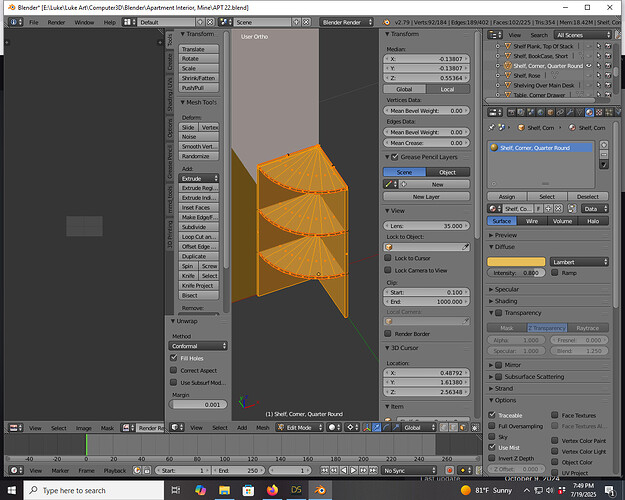The image size is (625, 500).
Task: Enable the Lock to Cursor checkbox
Action: pyautogui.click(x=387, y=258)
